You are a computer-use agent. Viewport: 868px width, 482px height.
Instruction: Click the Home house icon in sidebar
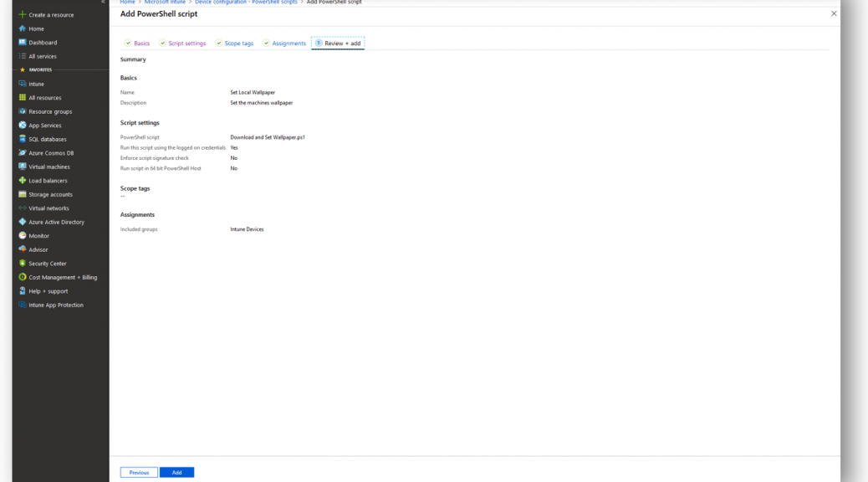22,28
